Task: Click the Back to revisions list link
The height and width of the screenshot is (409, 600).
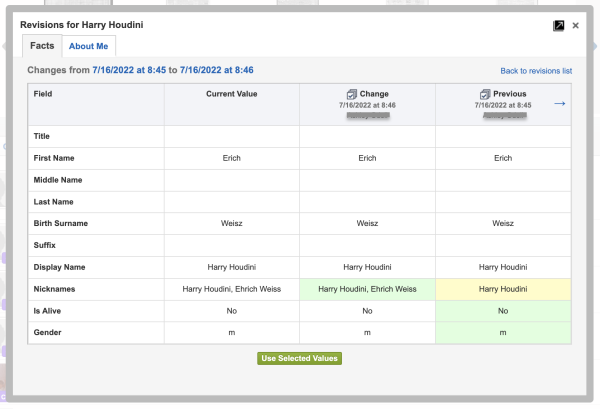Action: (x=536, y=71)
